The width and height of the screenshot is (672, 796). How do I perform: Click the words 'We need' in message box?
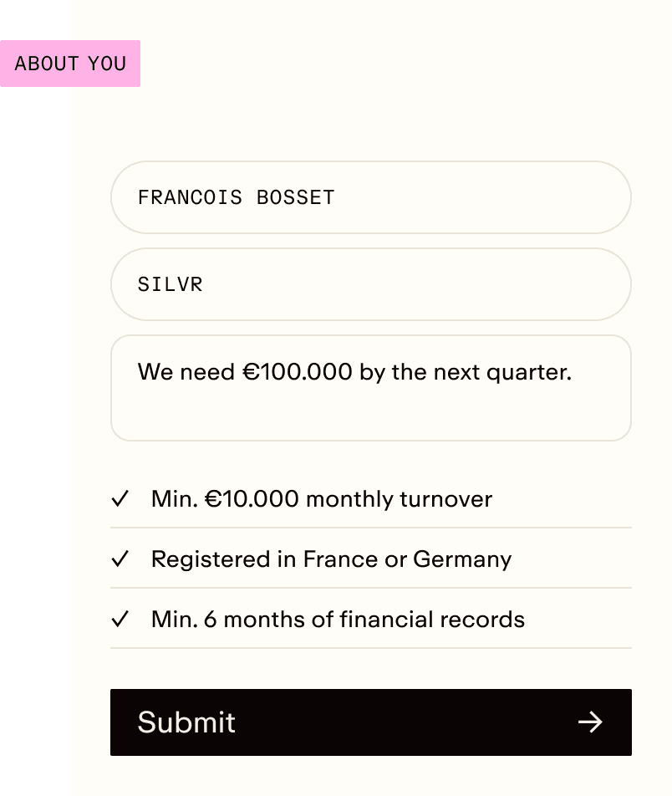point(186,371)
